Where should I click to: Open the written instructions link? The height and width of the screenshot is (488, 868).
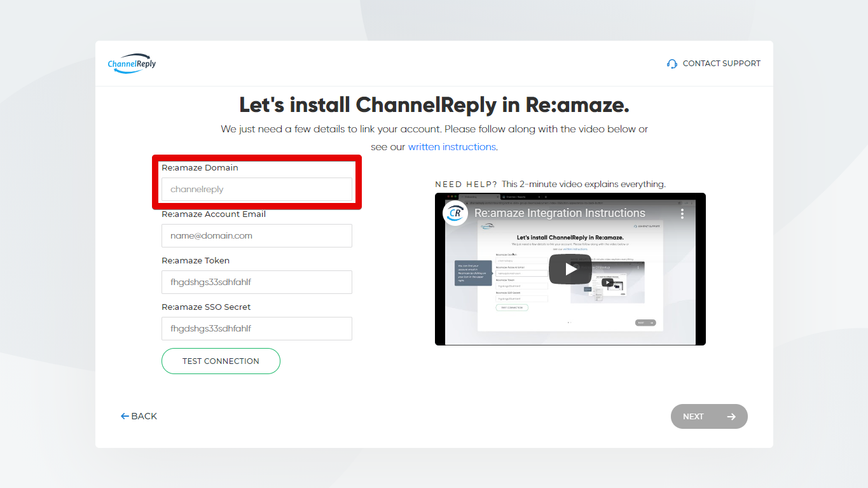(x=451, y=147)
